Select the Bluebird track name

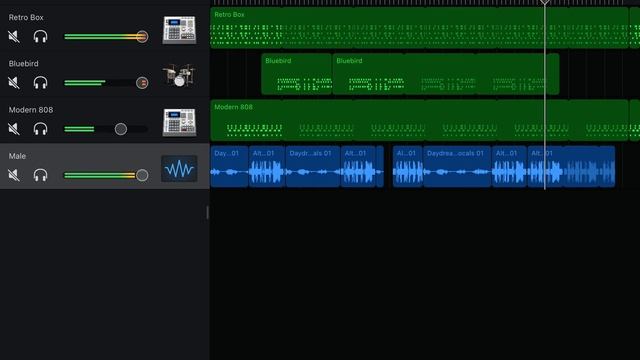[x=24, y=64]
